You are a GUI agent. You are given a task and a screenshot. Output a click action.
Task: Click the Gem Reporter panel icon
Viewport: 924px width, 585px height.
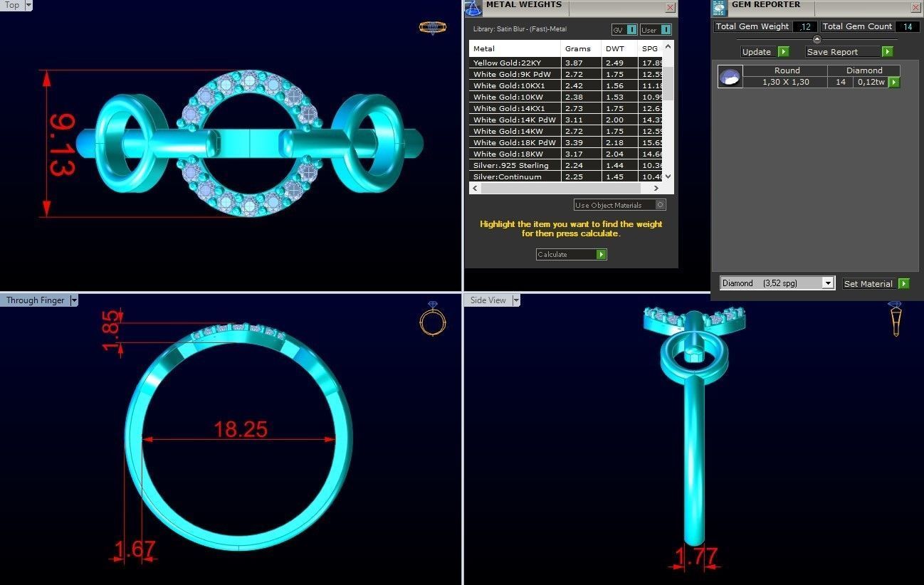click(720, 8)
